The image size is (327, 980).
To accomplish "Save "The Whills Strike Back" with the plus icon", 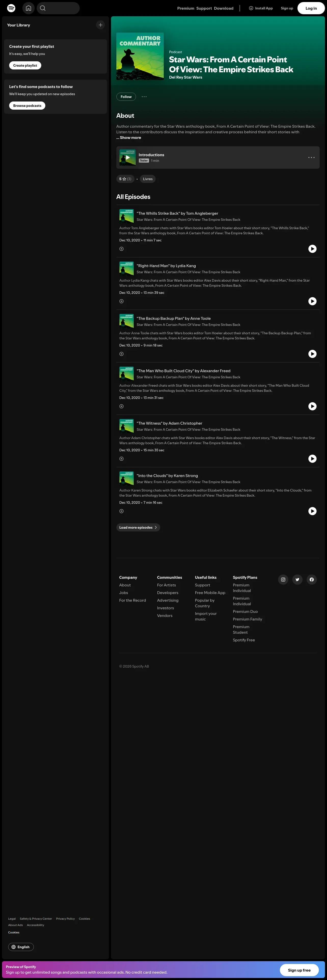I will [x=121, y=249].
